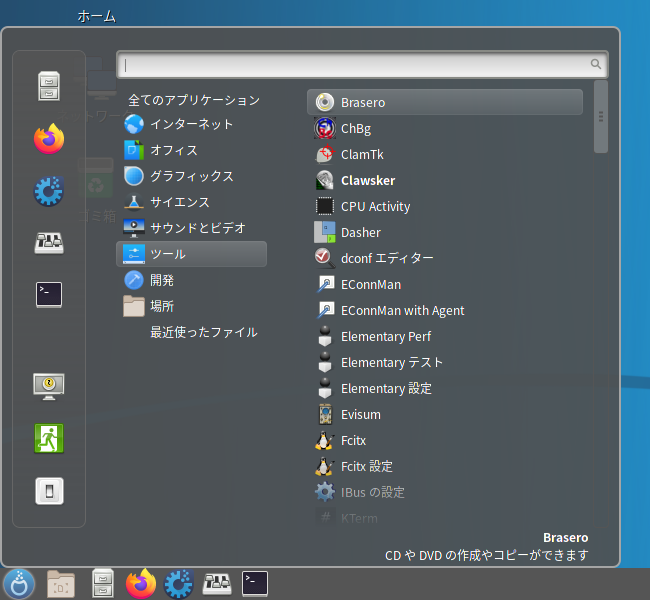650x600 pixels.
Task: Open blue gear settings in taskbar
Action: tap(179, 584)
